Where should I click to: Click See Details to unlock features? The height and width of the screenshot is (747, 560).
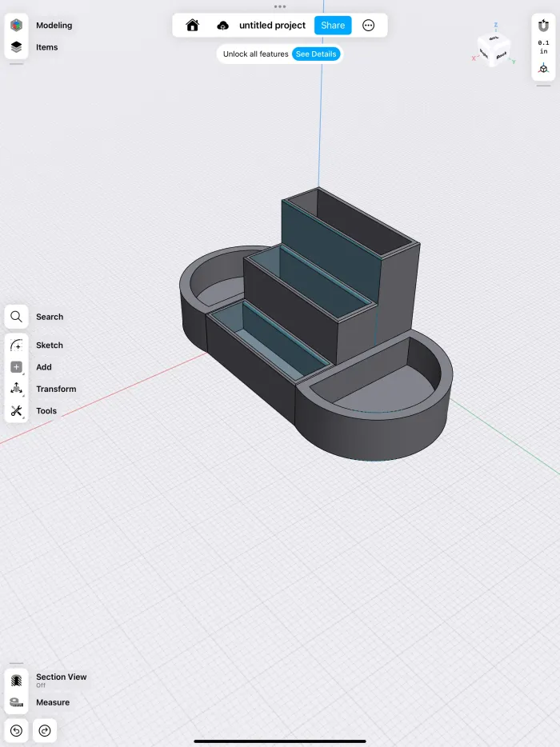(316, 54)
